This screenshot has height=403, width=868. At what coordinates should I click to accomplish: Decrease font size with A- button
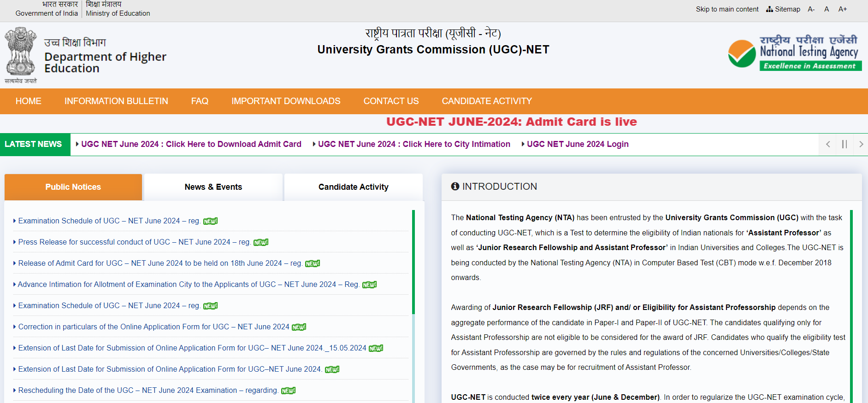click(x=811, y=9)
